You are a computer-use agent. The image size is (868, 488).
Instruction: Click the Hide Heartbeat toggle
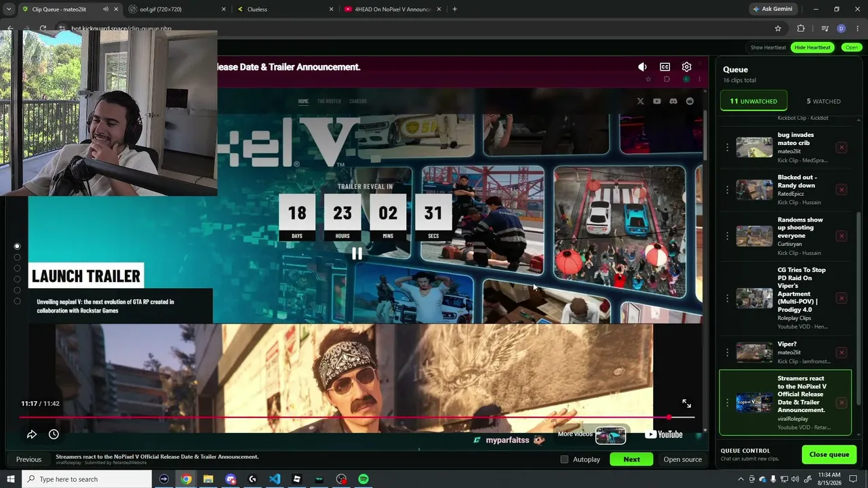click(x=812, y=47)
